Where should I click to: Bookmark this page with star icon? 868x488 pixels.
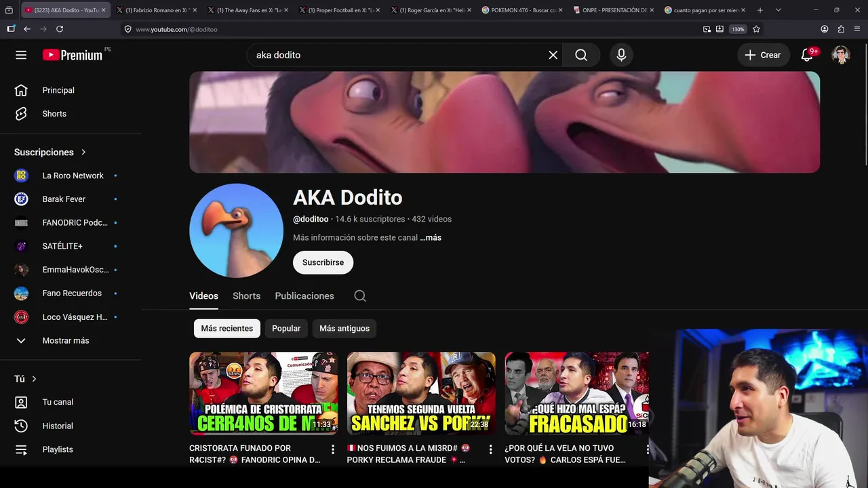(x=756, y=29)
